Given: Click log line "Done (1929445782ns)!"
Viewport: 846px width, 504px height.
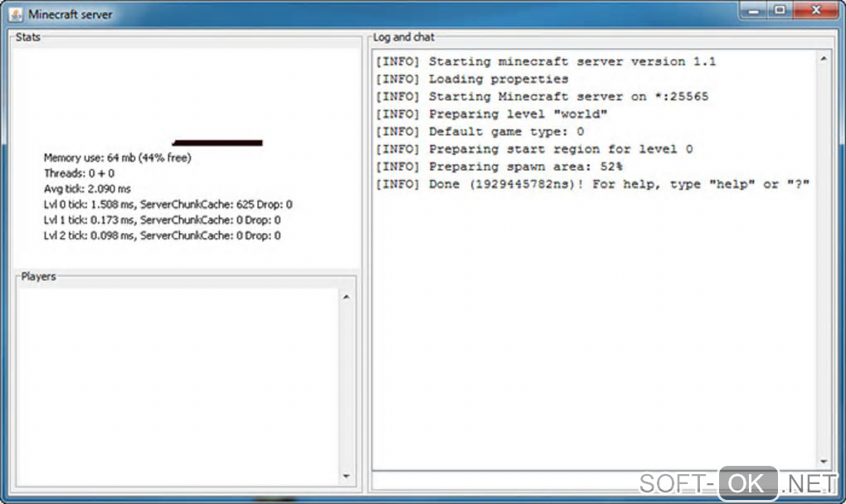Looking at the screenshot, I should click(x=592, y=184).
